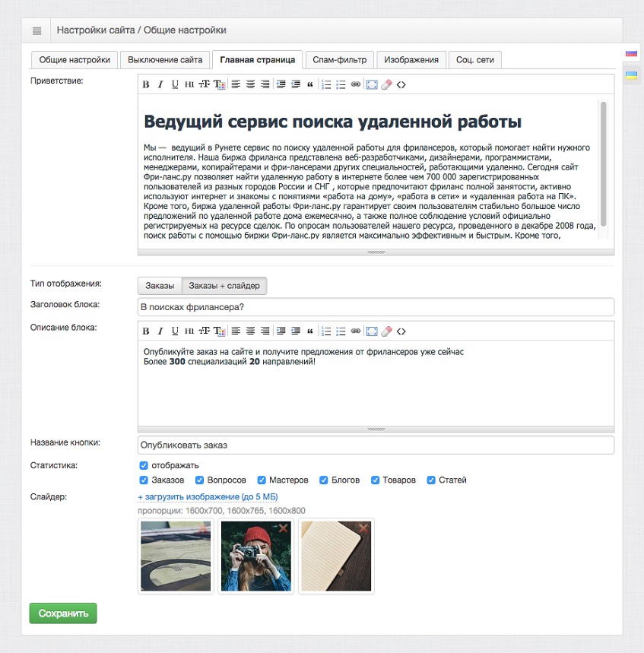Remove the photographer slider image
Image resolution: width=644 pixels, height=653 pixels.
coord(284,528)
